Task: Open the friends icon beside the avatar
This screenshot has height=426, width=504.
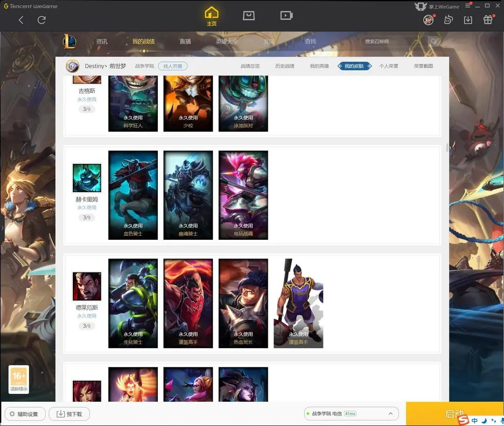Action: click(x=448, y=20)
